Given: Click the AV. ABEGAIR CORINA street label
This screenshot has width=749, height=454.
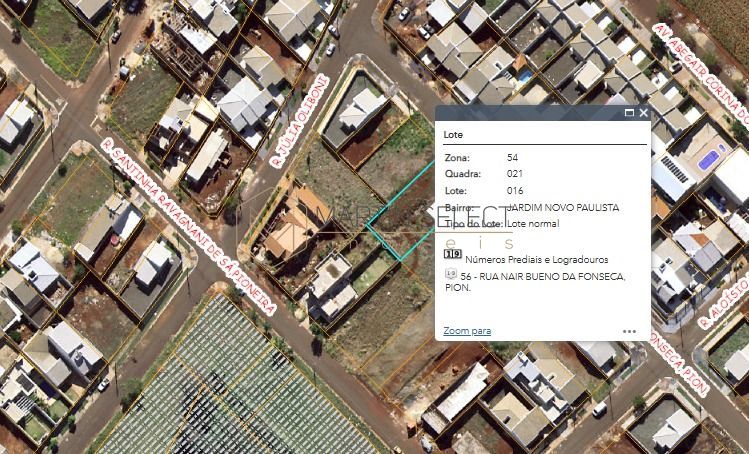Looking at the screenshot, I should [702, 68].
